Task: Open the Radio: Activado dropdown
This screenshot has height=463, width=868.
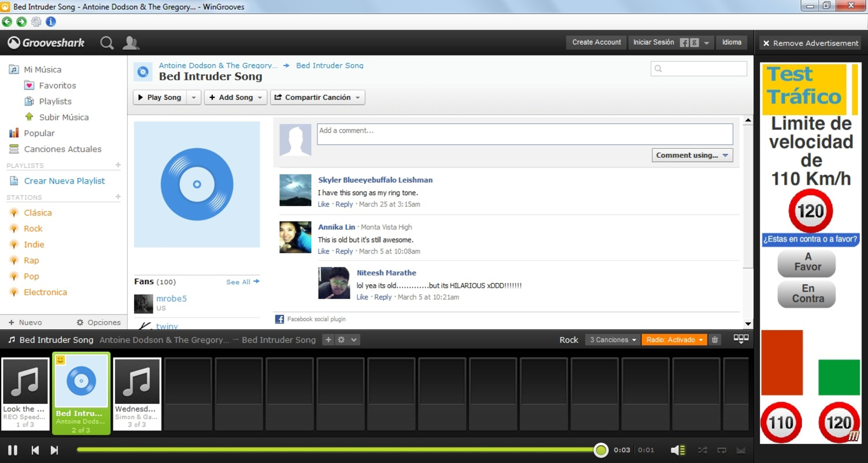Action: tap(674, 340)
